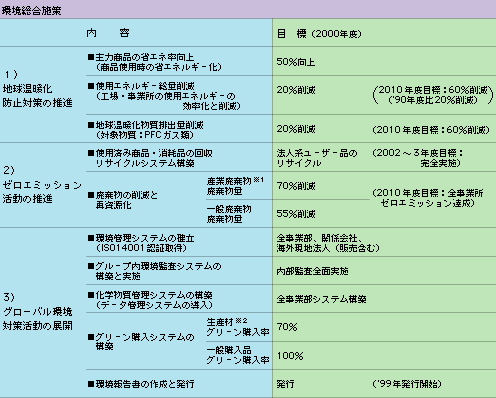
Task: Click '全事業部システム構築' target cell
Action: pos(321,299)
